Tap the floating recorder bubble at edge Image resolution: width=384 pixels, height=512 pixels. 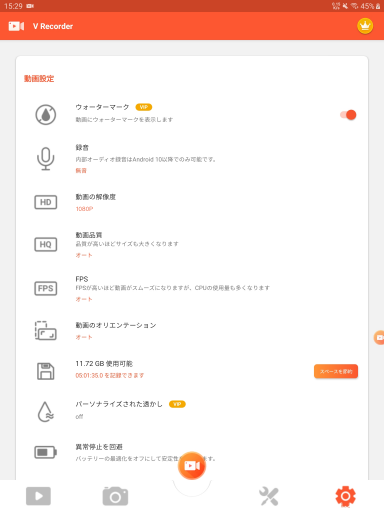coord(379,338)
